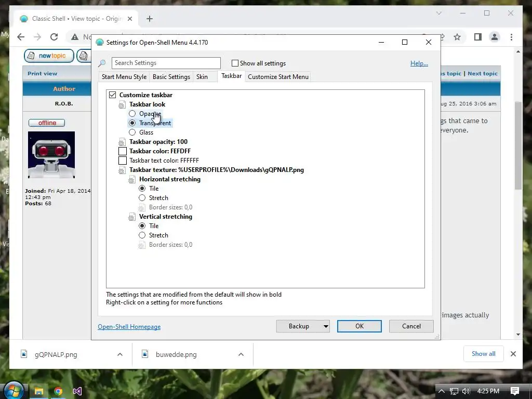
Task: Open the notification center icon
Action: [515, 391]
